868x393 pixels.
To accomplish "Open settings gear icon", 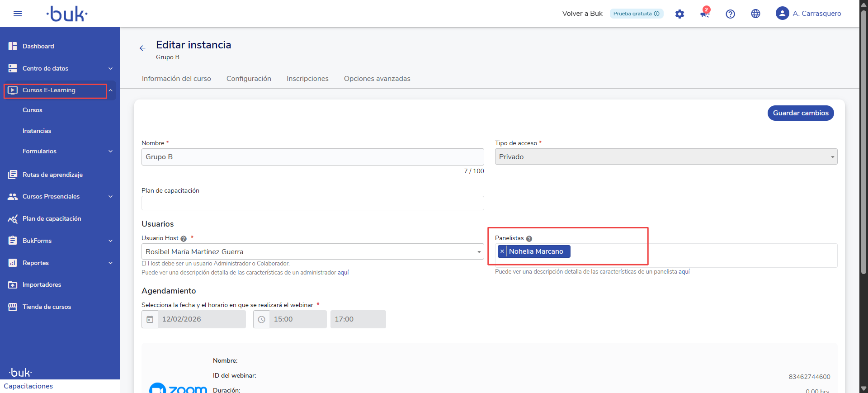I will tap(679, 14).
